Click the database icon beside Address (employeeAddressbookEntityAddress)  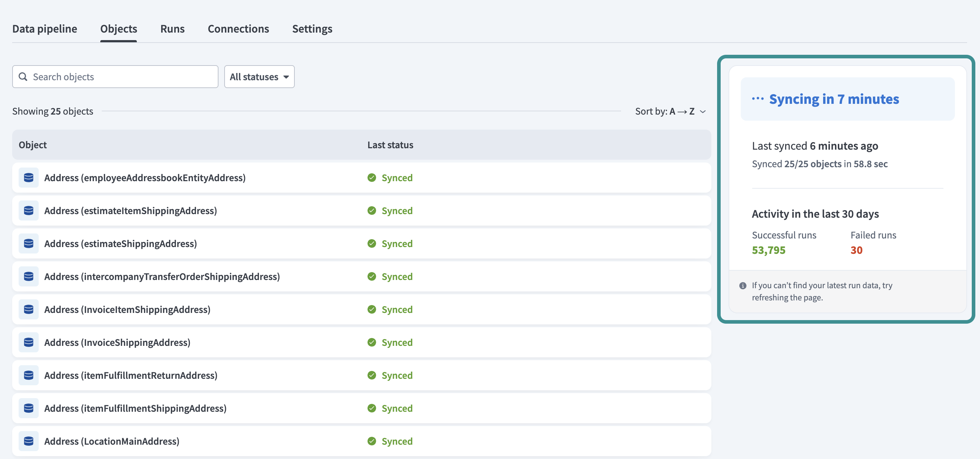pos(29,178)
